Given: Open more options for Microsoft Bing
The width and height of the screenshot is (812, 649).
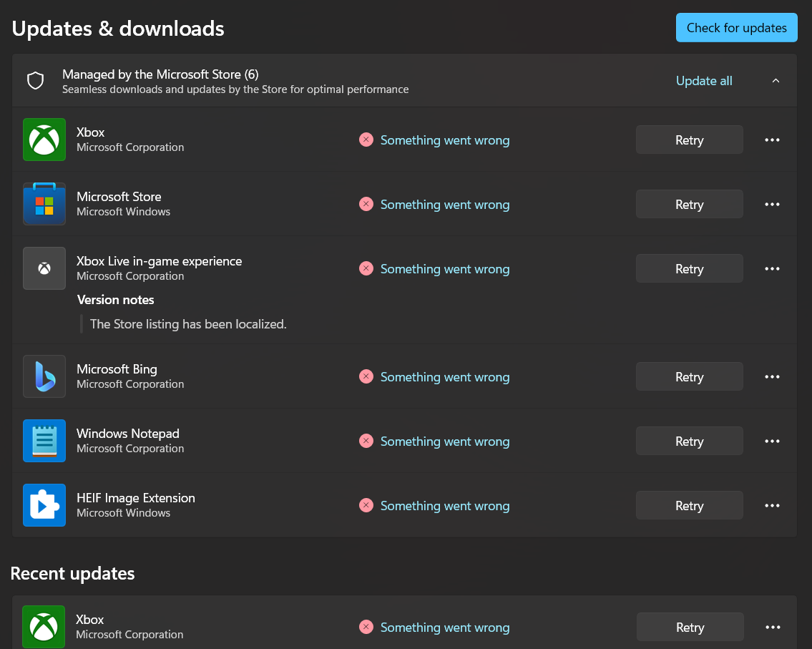Looking at the screenshot, I should click(772, 376).
